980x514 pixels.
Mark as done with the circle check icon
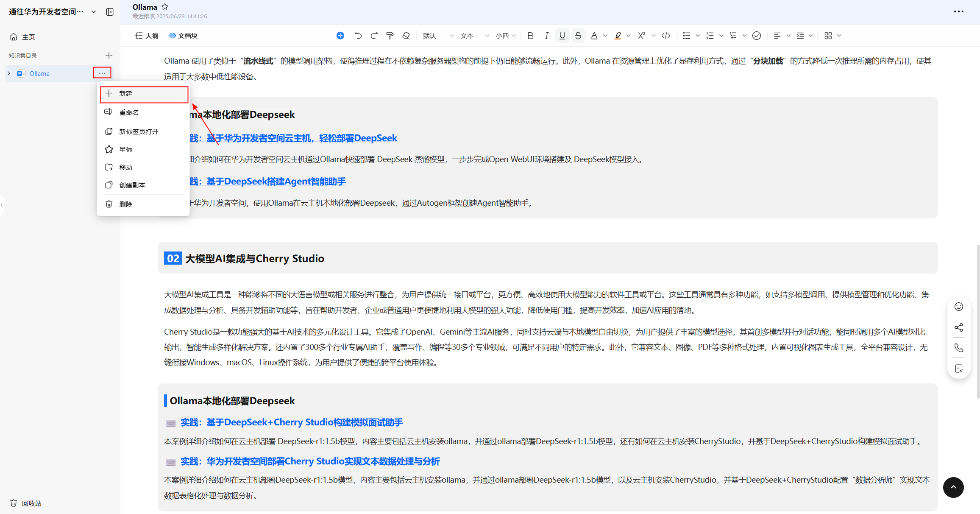pyautogui.click(x=757, y=36)
